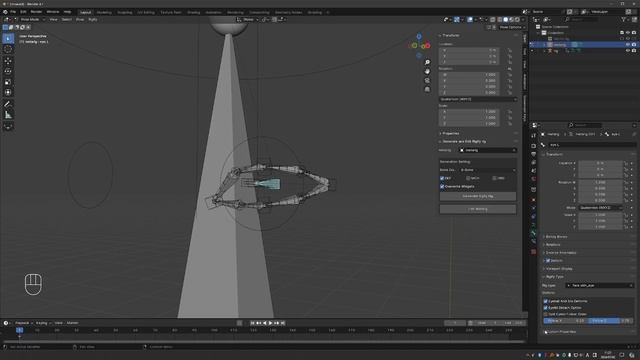Adjust the left eyelid follow slider
640x360 pixels.
tap(566, 321)
